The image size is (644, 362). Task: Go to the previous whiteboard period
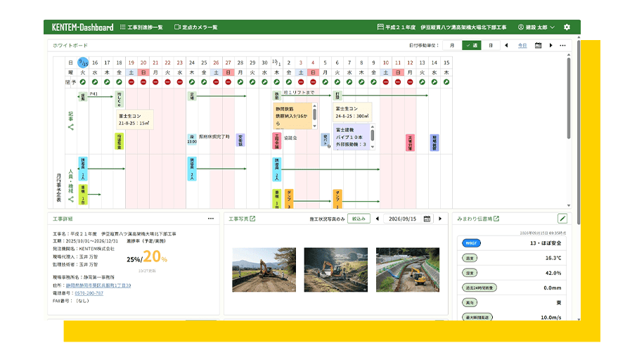tap(506, 46)
